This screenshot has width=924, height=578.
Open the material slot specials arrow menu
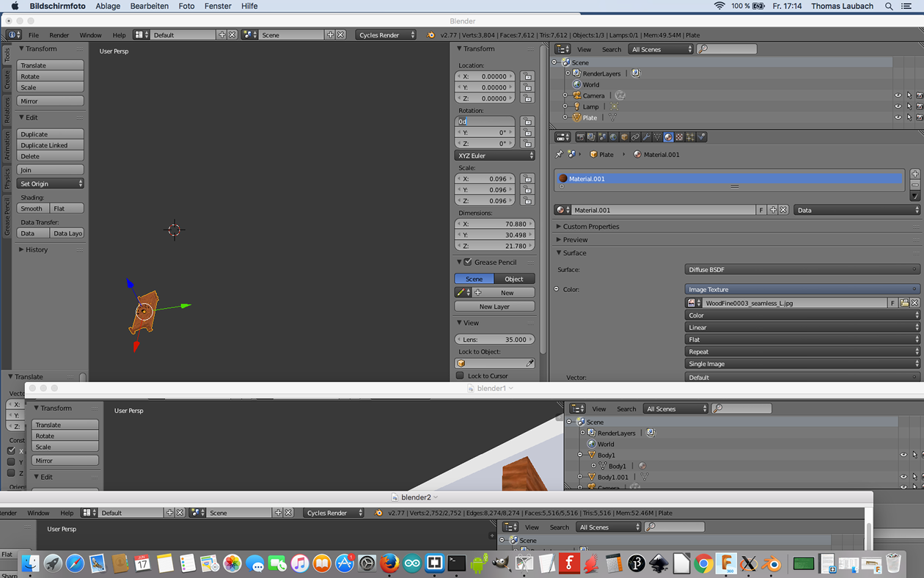[x=914, y=196]
